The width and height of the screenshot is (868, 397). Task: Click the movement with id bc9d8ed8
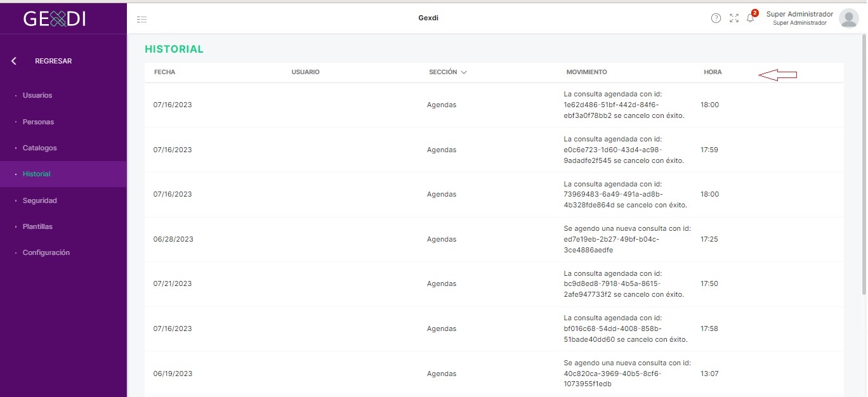tap(625, 283)
